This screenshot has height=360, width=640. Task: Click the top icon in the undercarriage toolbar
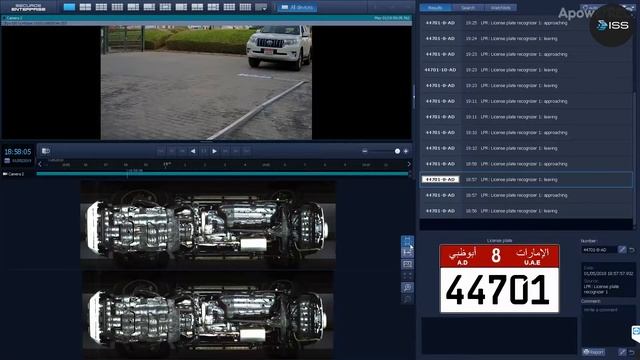(407, 241)
